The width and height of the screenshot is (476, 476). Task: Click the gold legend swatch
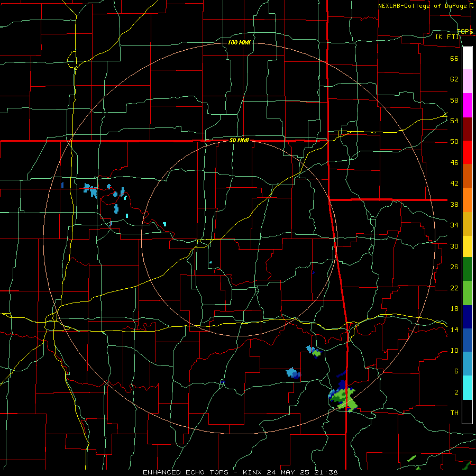[x=467, y=224]
